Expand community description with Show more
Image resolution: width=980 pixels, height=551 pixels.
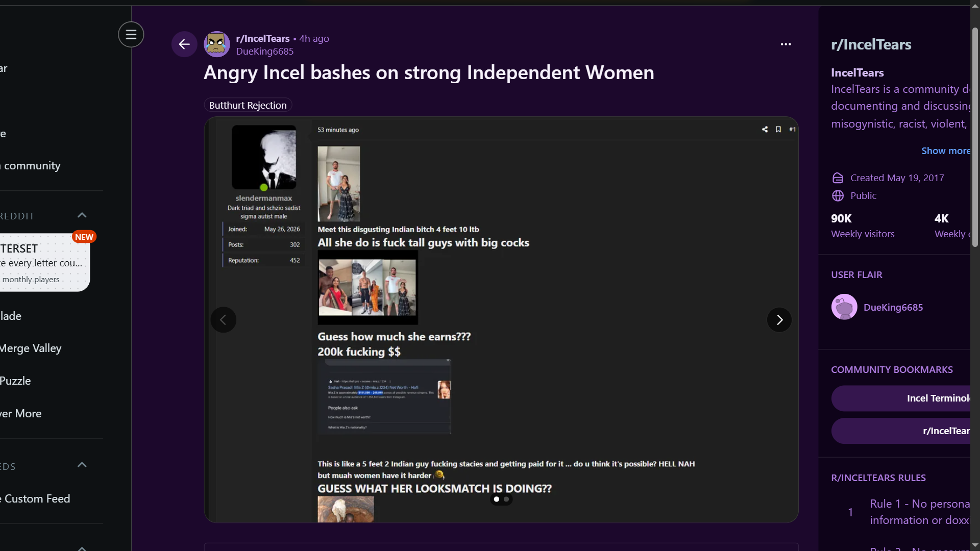(x=946, y=151)
